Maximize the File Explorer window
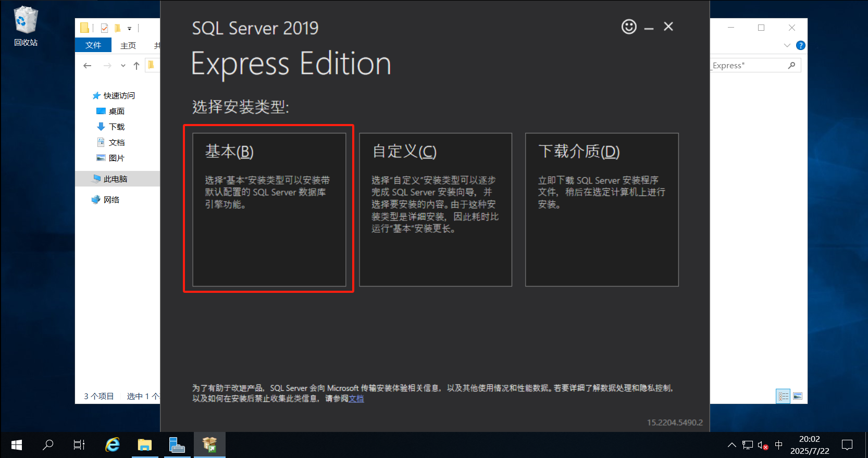The width and height of the screenshot is (868, 458). coord(761,28)
